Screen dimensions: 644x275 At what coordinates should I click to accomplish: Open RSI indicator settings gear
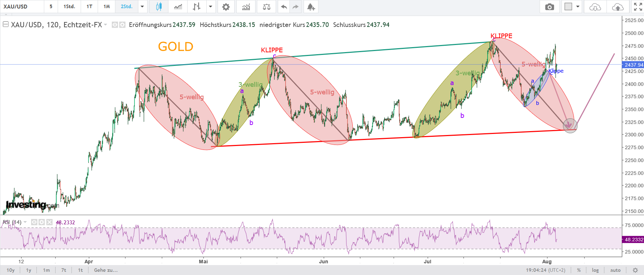pyautogui.click(x=42, y=222)
